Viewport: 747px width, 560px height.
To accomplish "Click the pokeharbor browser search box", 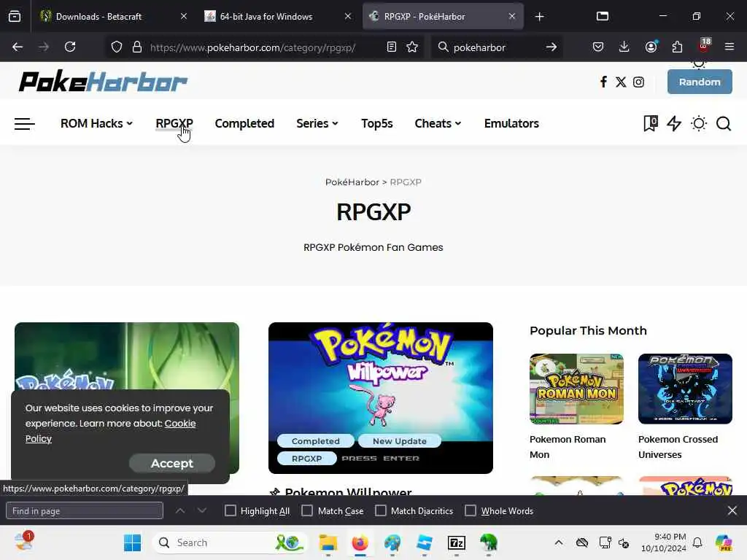I will click(x=495, y=47).
